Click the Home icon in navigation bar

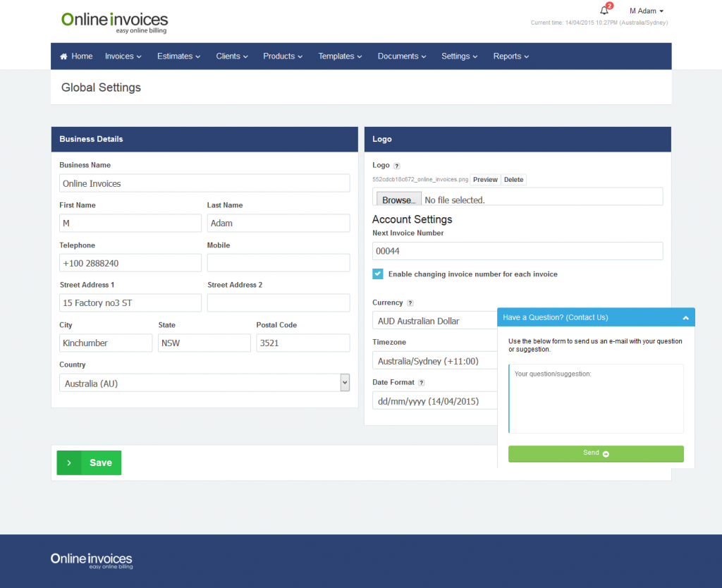pyautogui.click(x=64, y=56)
